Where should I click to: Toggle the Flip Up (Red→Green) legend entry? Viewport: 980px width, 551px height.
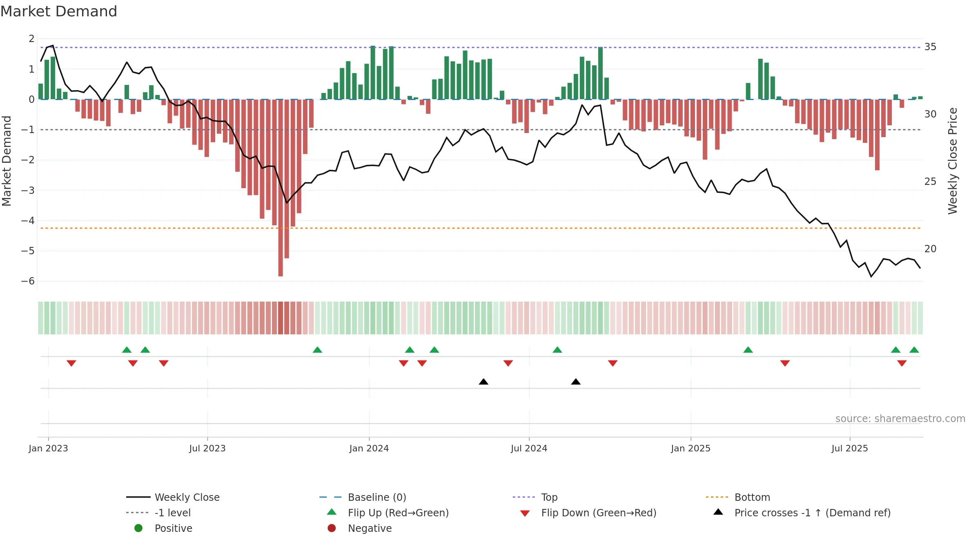click(388, 513)
